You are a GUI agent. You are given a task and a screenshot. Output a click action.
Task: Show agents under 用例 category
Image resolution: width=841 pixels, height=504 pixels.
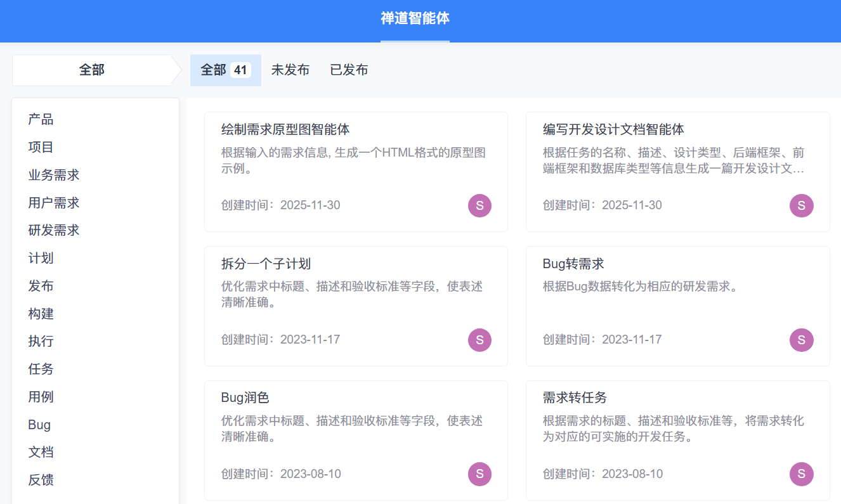[41, 397]
